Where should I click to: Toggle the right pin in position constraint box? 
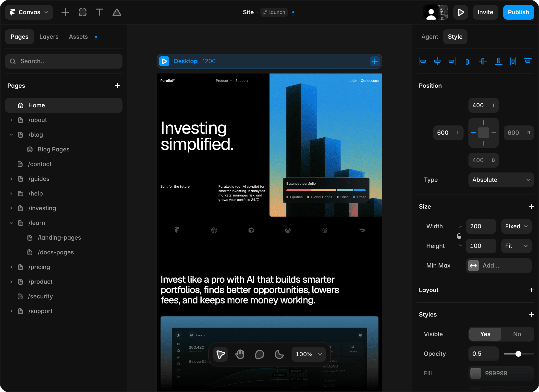494,133
